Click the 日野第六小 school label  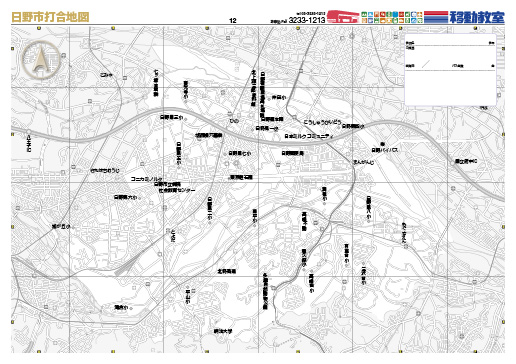click(126, 197)
